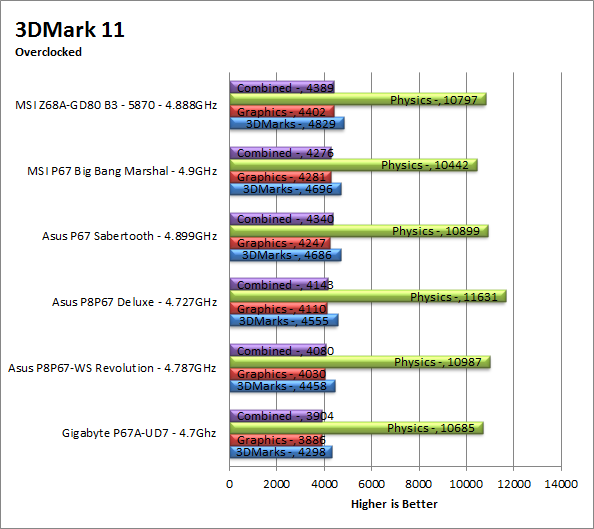Click the '3DMarks -, 4555' blue bar

[x=284, y=321]
